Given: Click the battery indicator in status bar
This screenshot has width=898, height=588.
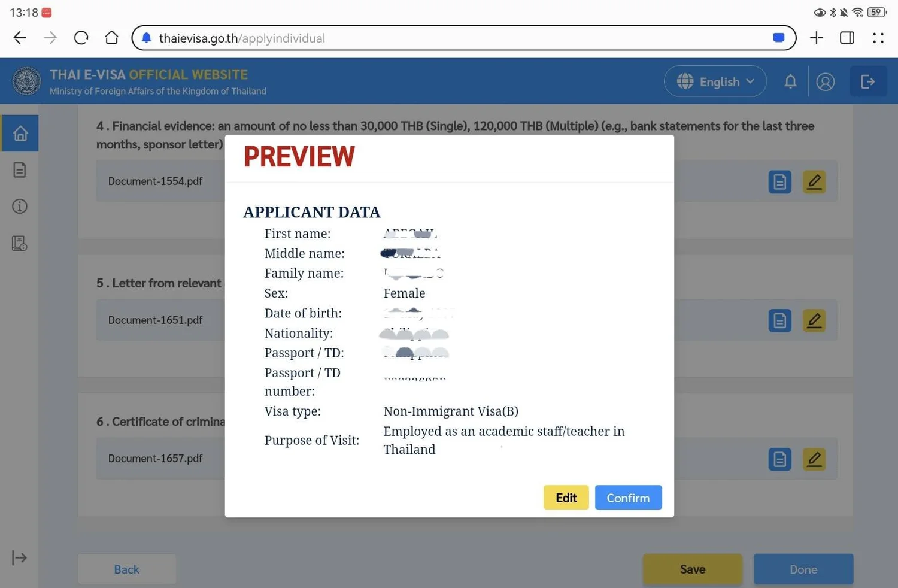Looking at the screenshot, I should click(877, 12).
